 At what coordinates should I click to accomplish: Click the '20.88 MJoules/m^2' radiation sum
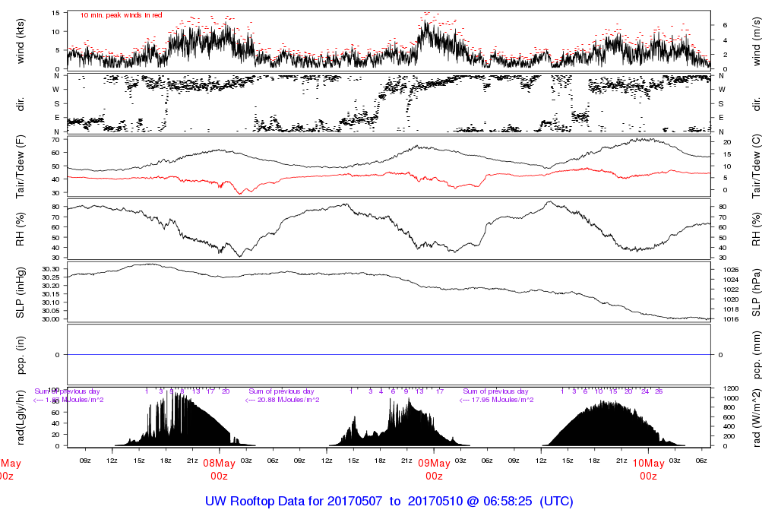point(289,400)
